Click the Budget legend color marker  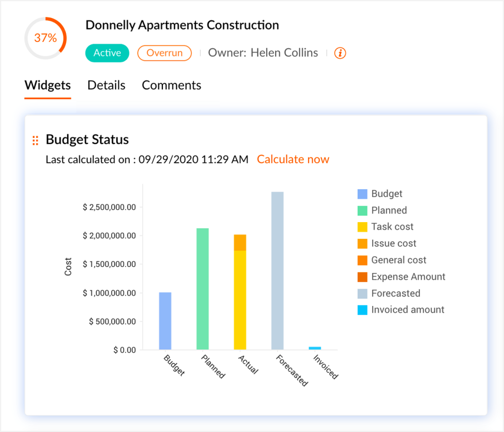pyautogui.click(x=361, y=194)
